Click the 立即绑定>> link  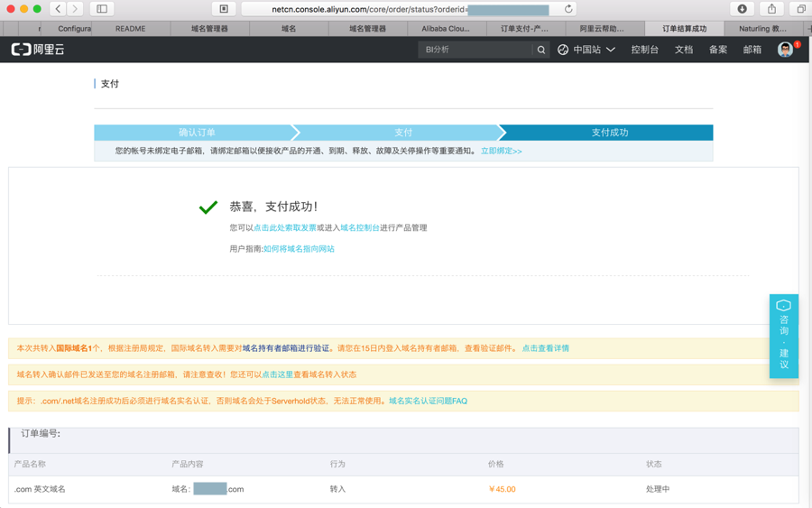click(x=502, y=151)
